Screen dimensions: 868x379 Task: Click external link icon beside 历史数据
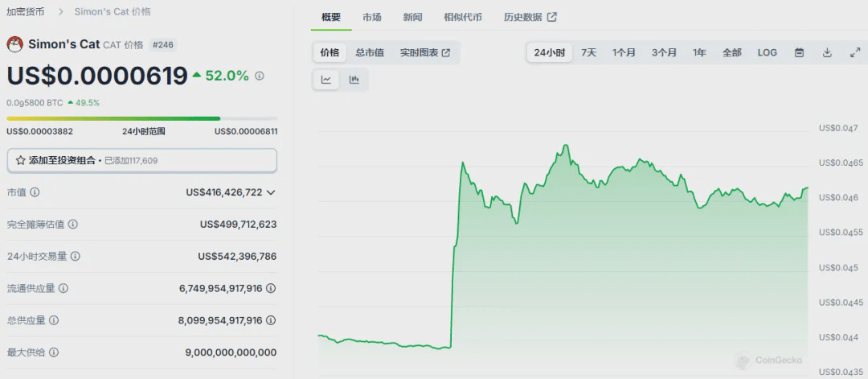coord(552,17)
